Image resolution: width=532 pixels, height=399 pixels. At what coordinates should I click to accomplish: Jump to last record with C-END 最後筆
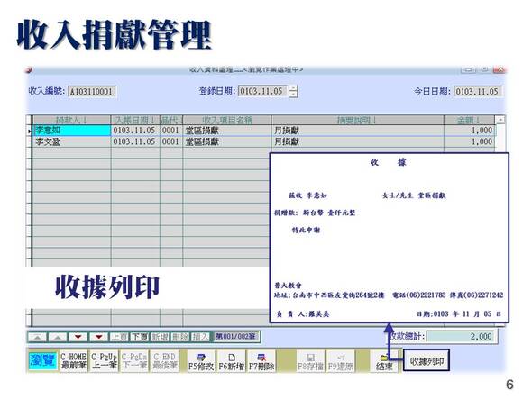click(x=165, y=360)
